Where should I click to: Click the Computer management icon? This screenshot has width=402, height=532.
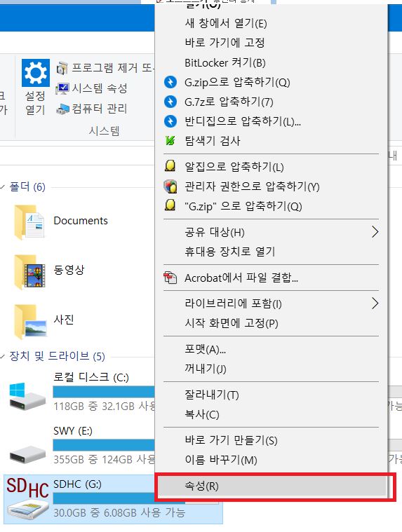tap(62, 109)
